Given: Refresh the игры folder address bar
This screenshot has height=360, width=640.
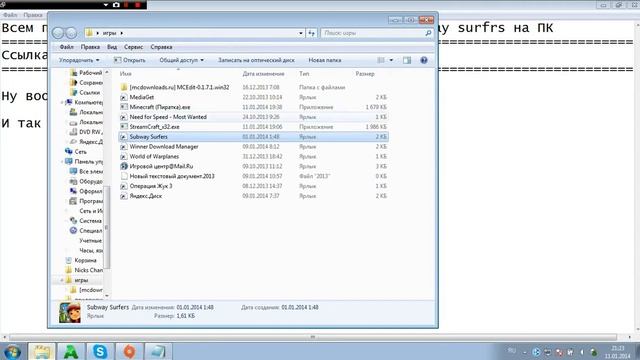Looking at the screenshot, I should click(312, 33).
